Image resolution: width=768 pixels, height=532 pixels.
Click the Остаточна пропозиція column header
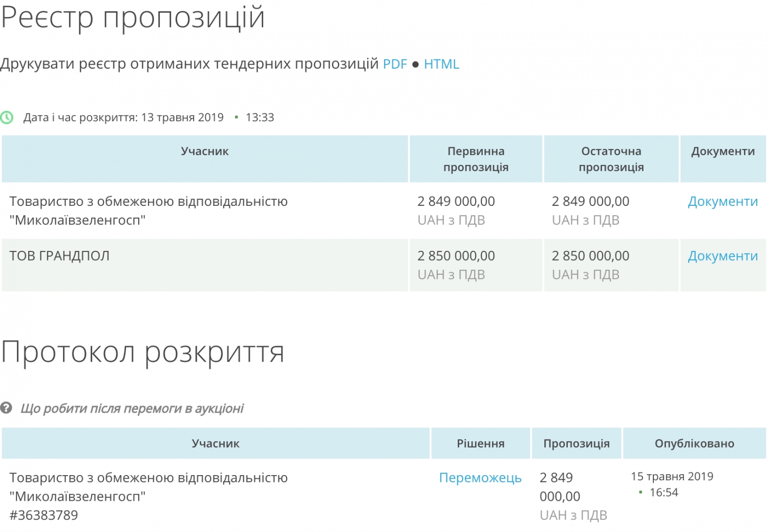coord(611,159)
